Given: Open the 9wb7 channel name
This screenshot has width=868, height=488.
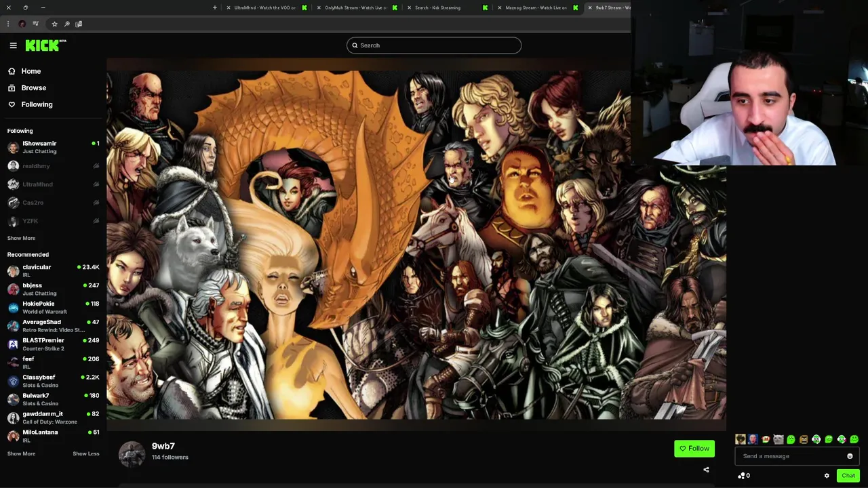Looking at the screenshot, I should (163, 446).
